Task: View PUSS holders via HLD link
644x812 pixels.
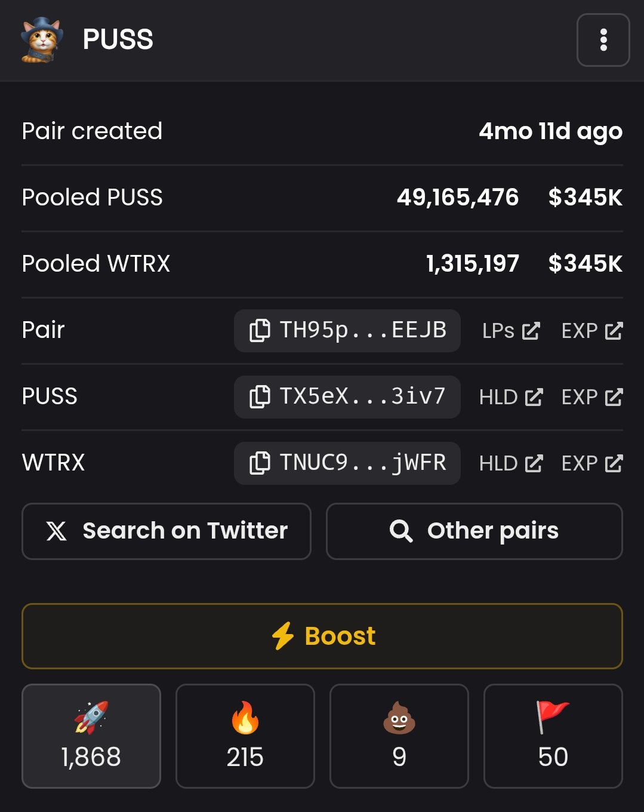Action: [x=511, y=397]
